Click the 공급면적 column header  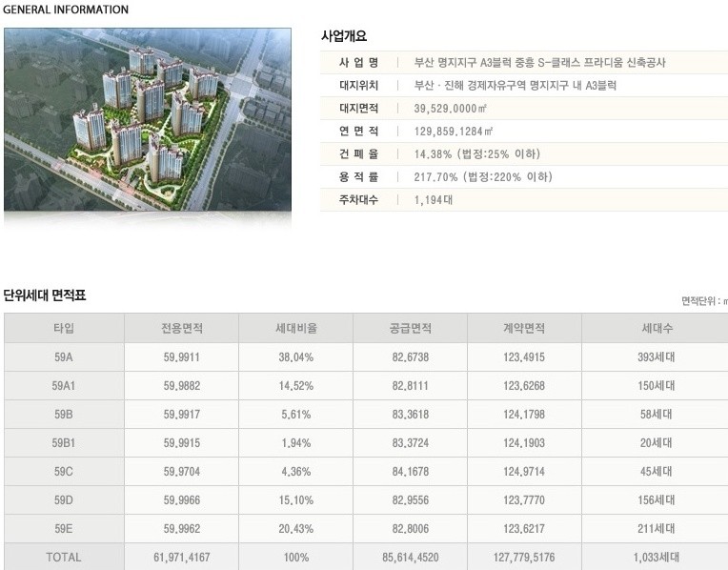tap(411, 328)
